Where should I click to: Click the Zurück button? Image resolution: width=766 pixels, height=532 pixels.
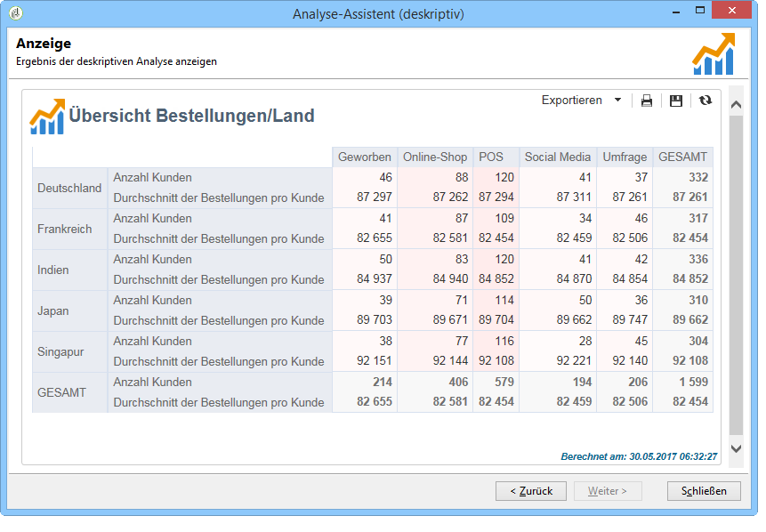click(530, 491)
